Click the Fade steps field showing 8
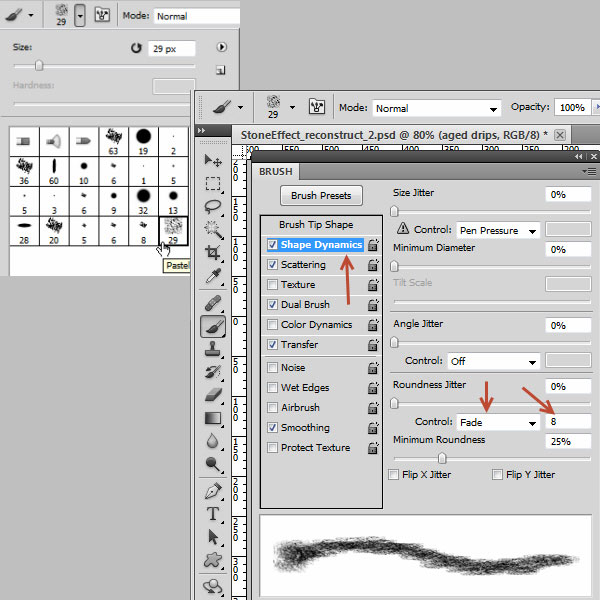This screenshot has height=600, width=600. (568, 422)
